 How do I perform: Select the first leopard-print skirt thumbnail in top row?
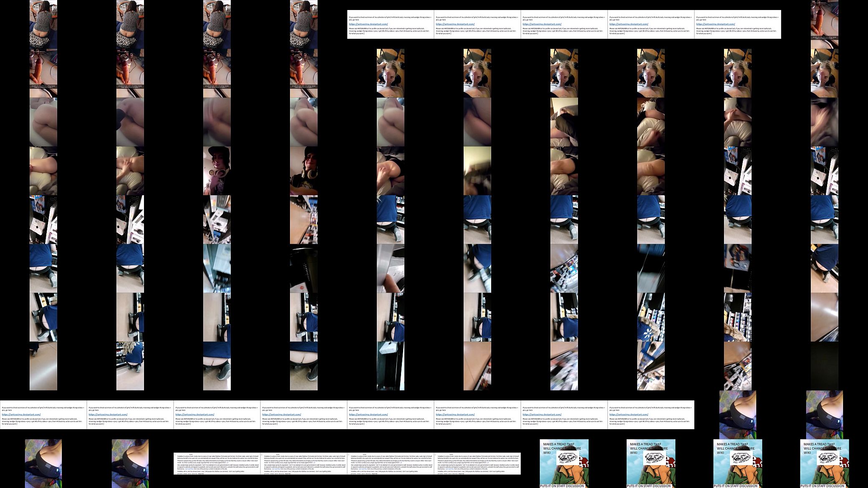click(x=43, y=24)
